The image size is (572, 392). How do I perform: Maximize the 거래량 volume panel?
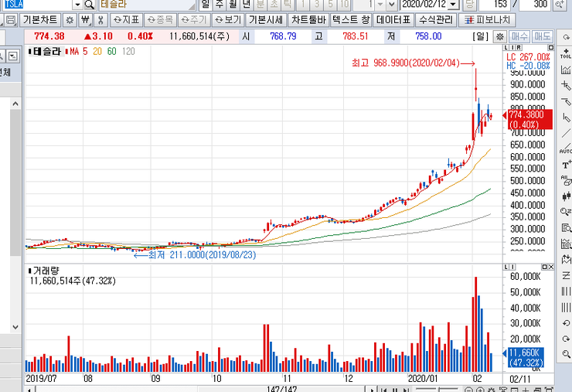coord(545,268)
